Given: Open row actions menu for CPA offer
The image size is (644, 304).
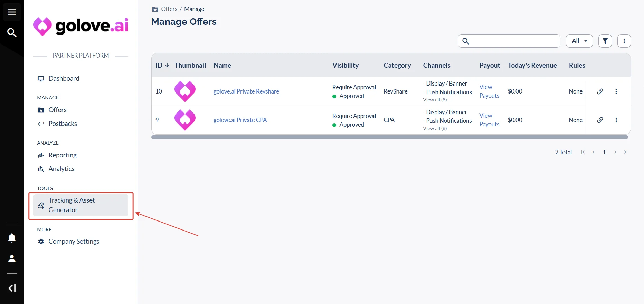Looking at the screenshot, I should coord(616,120).
